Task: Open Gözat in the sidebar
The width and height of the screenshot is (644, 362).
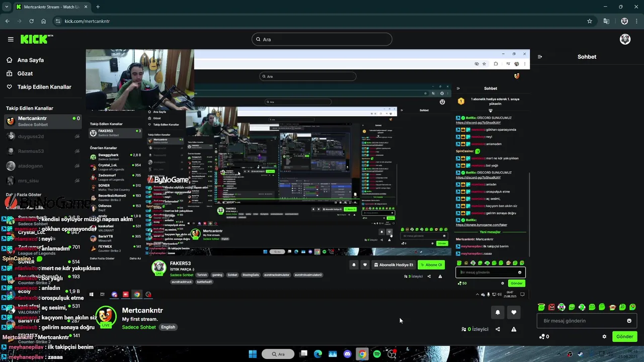Action: 25,73
